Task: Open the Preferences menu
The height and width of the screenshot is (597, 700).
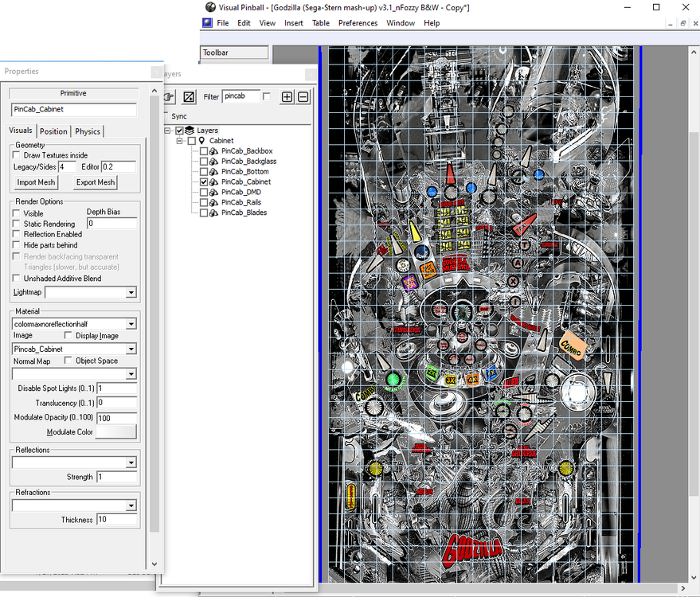Action: pos(358,23)
